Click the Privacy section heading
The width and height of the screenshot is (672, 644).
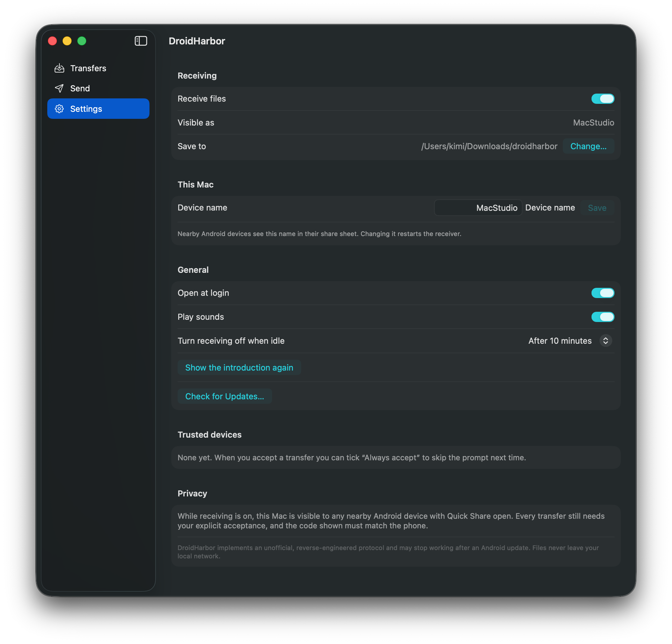click(x=192, y=493)
